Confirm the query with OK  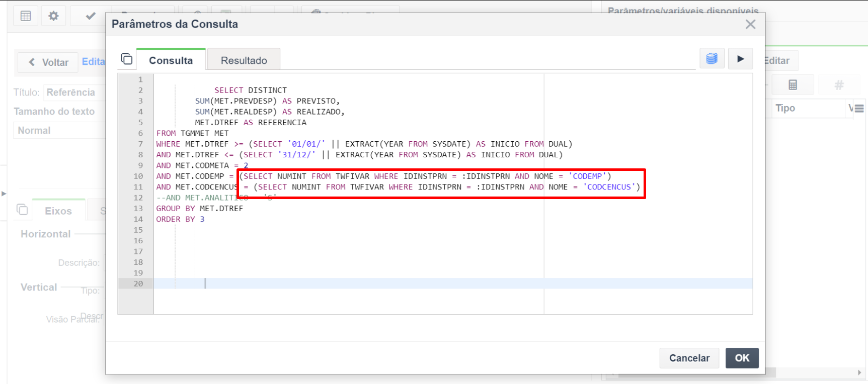pos(742,358)
